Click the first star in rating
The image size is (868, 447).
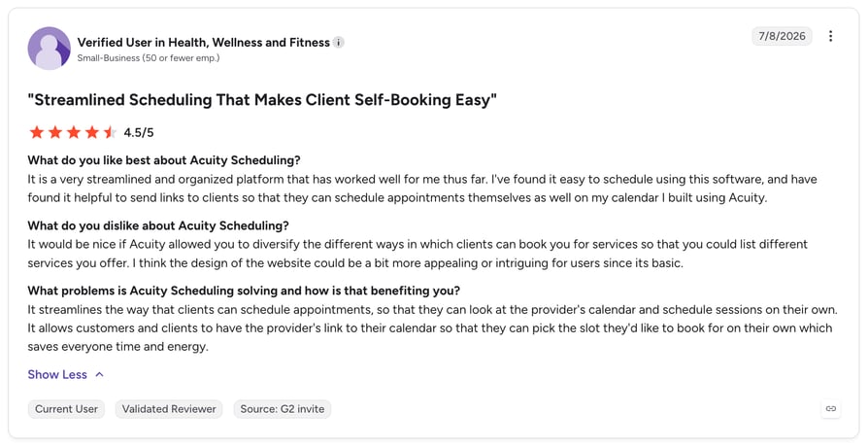37,132
